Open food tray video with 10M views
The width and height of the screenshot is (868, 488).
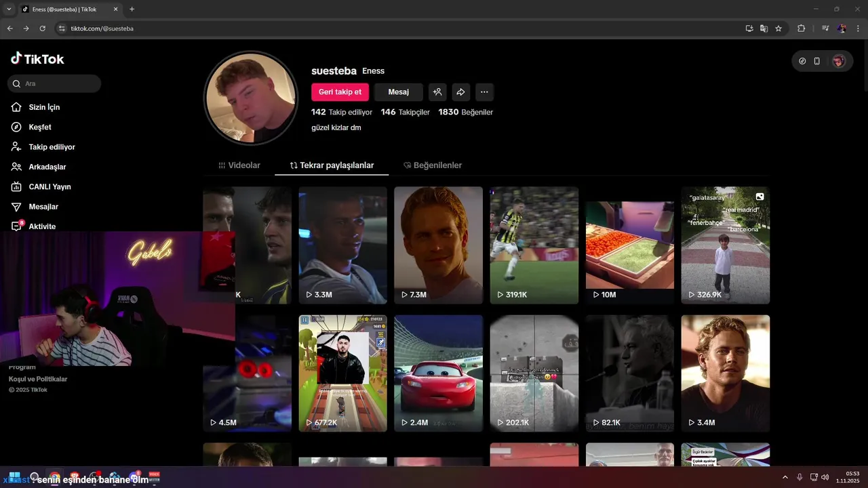(630, 245)
